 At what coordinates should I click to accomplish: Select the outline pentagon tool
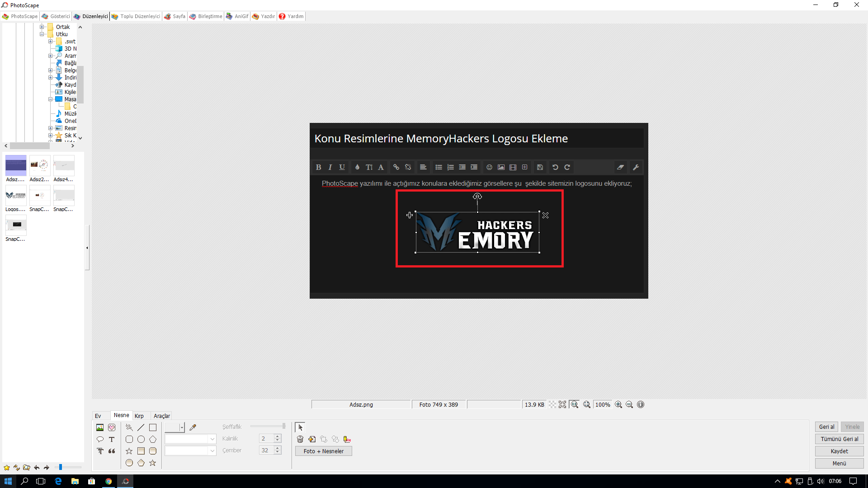[x=153, y=439]
